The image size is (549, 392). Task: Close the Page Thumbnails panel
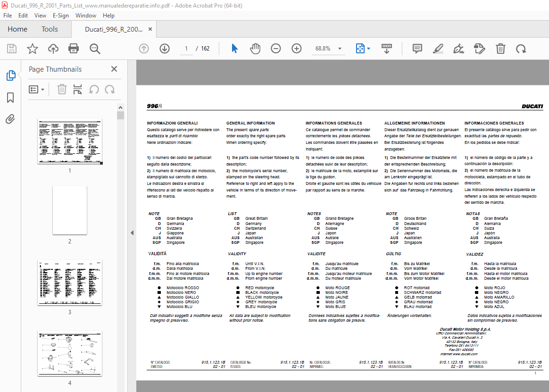point(114,69)
